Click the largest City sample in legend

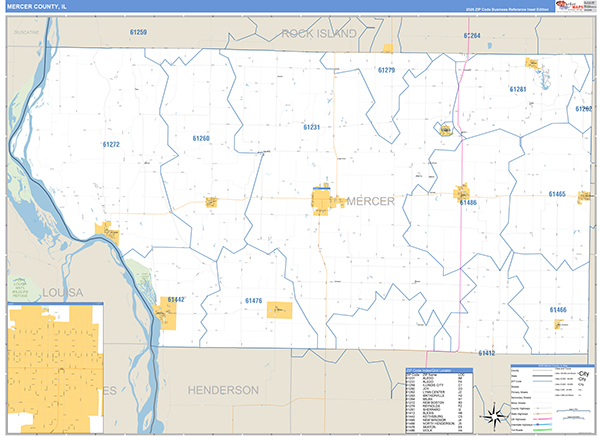(584, 374)
